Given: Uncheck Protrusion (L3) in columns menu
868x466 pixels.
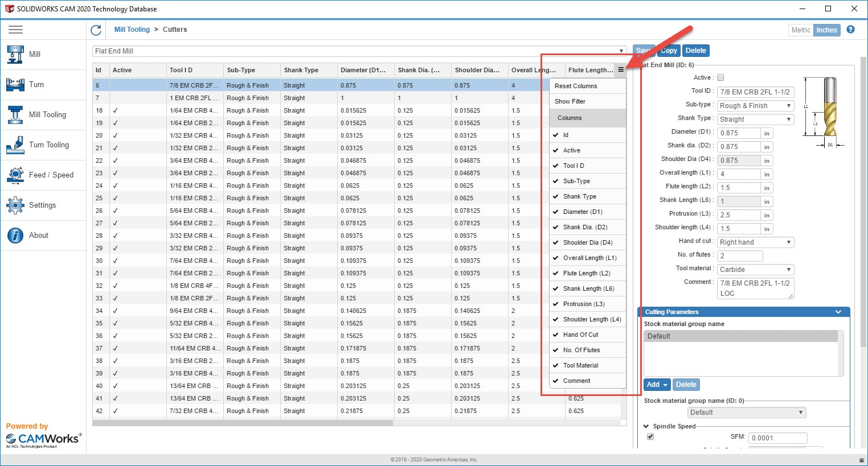Looking at the screenshot, I should (x=588, y=304).
